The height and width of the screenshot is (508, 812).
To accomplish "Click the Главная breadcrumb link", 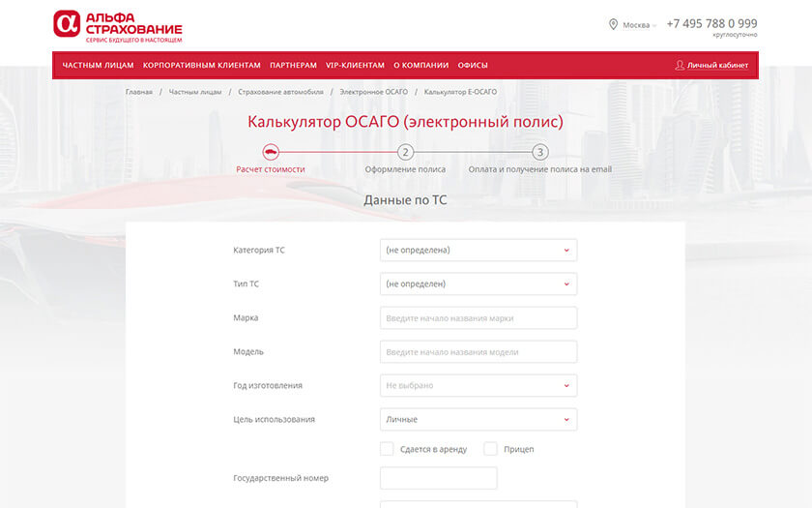I will pyautogui.click(x=138, y=92).
